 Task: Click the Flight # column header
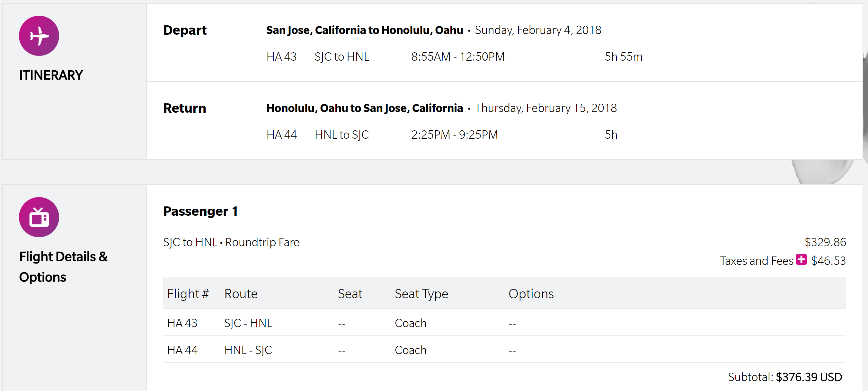tap(188, 294)
